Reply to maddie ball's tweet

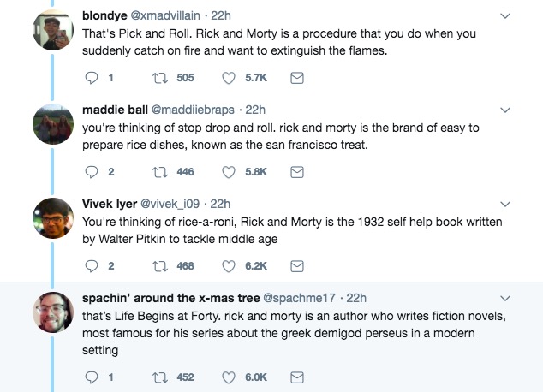(x=94, y=172)
